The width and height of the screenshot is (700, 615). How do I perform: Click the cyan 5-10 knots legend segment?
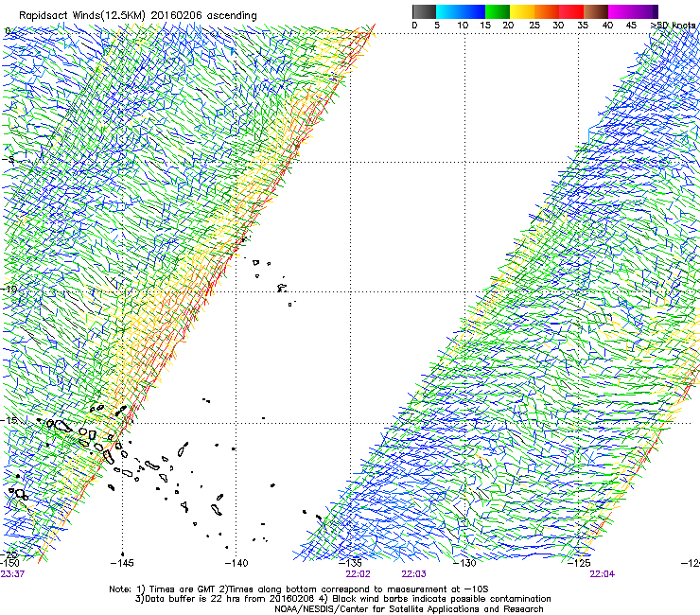pyautogui.click(x=448, y=11)
